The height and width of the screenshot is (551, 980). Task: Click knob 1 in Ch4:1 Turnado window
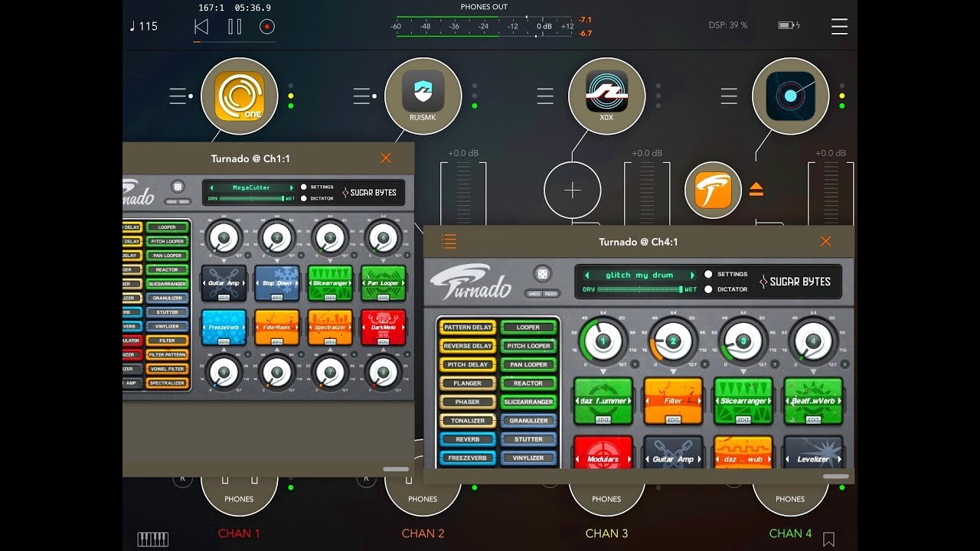[603, 341]
